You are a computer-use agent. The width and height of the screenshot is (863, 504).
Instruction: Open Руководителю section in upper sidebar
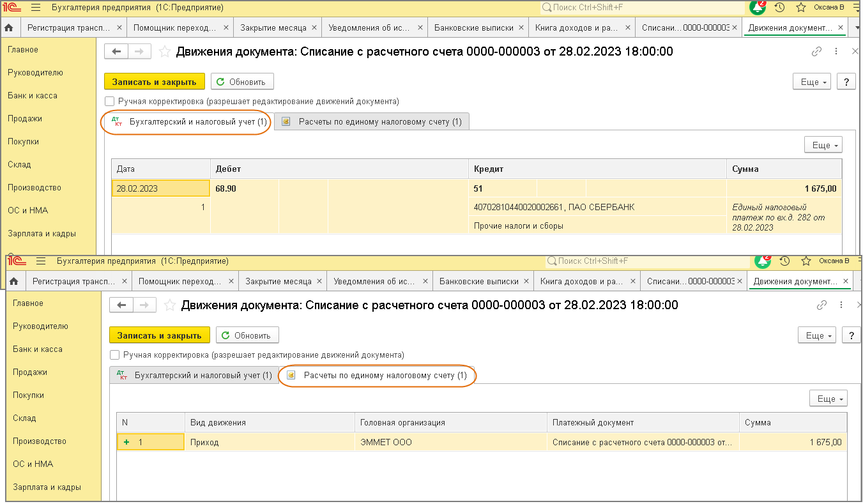click(x=35, y=73)
